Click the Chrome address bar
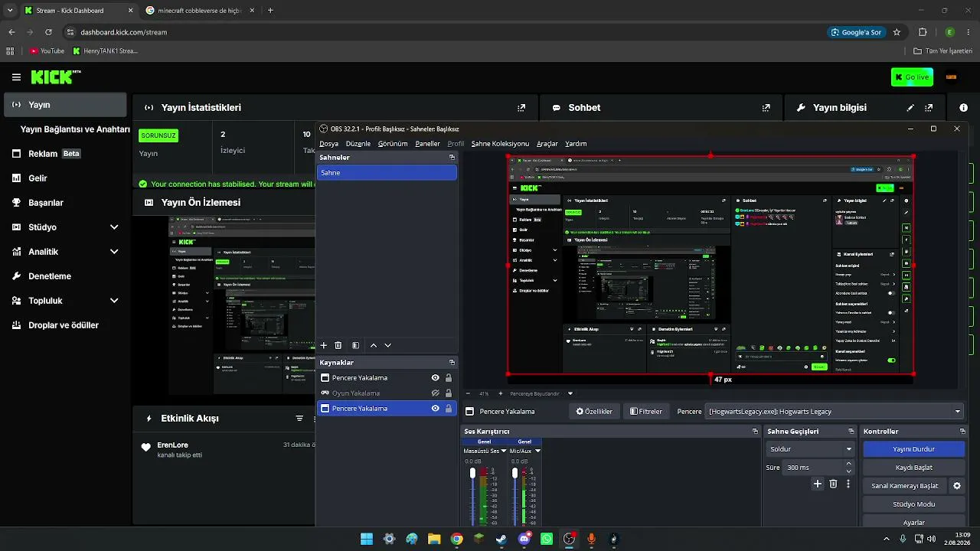The image size is (980, 551). click(444, 32)
